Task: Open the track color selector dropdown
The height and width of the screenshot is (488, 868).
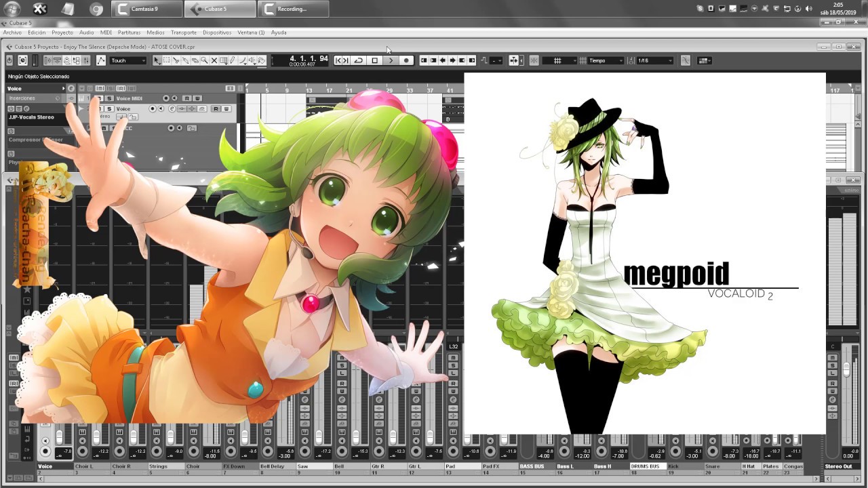Action: point(705,60)
